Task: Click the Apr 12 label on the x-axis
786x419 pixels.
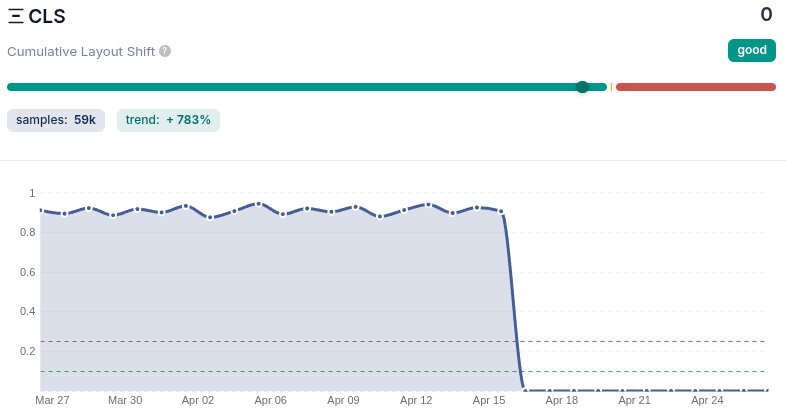Action: pyautogui.click(x=416, y=400)
